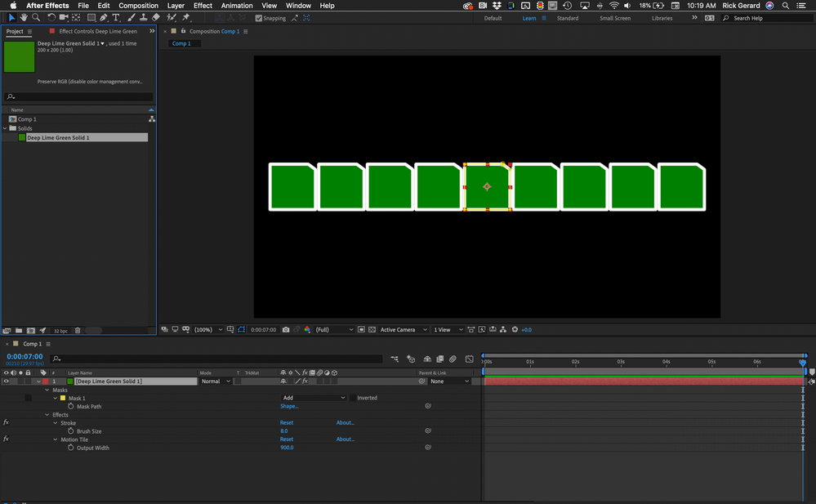Viewport: 816px width, 504px height.
Task: Collapse the Motion Tile effect properties
Action: (56, 440)
